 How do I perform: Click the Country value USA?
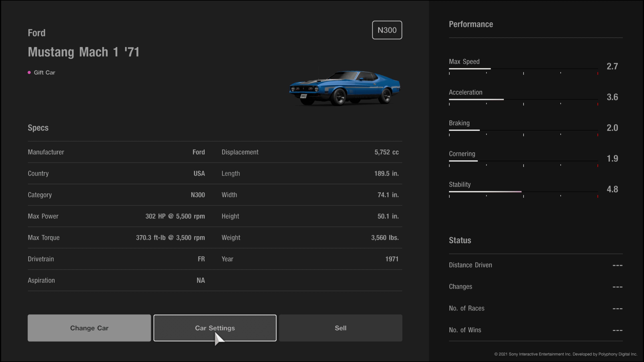click(x=199, y=173)
